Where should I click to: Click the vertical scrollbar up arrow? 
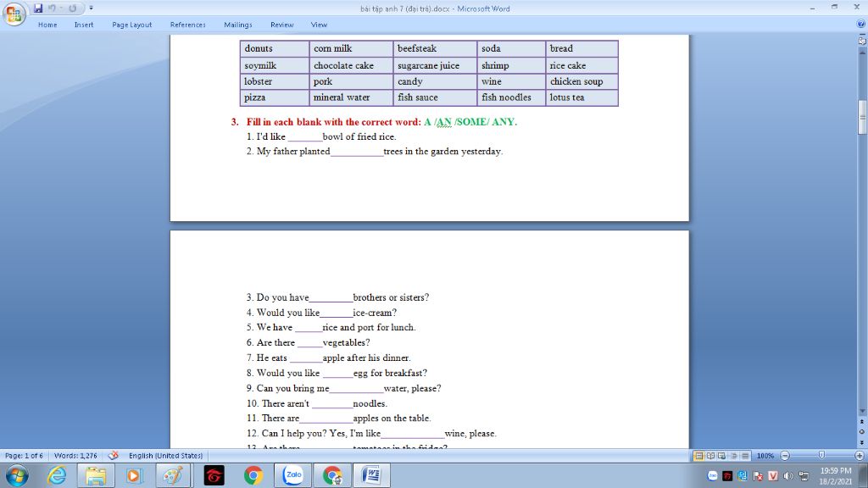pos(862,51)
